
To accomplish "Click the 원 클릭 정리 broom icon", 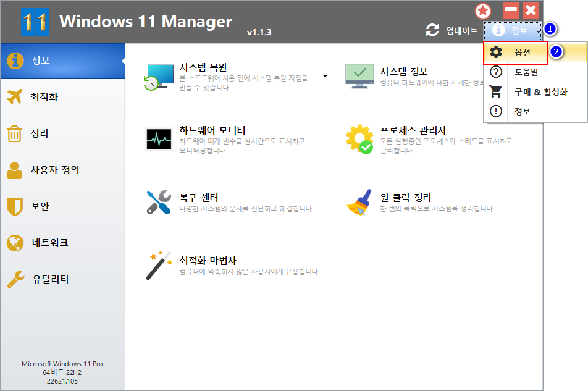I will point(359,202).
